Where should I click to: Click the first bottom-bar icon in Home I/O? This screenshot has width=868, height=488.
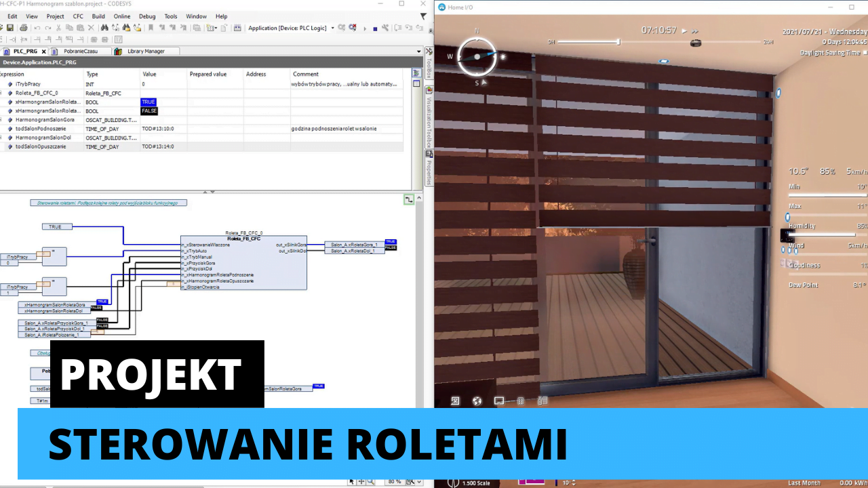455,401
